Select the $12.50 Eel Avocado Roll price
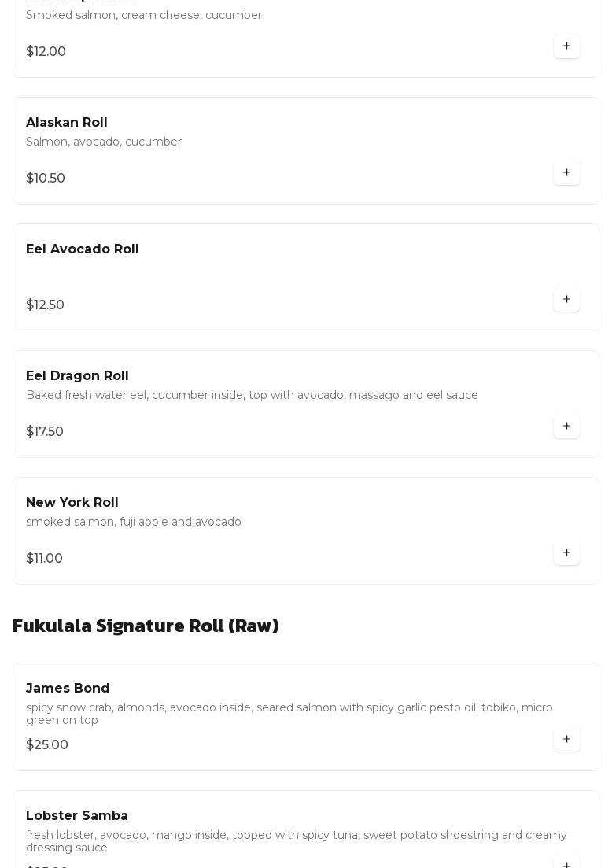The image size is (612, 868). pyautogui.click(x=45, y=305)
